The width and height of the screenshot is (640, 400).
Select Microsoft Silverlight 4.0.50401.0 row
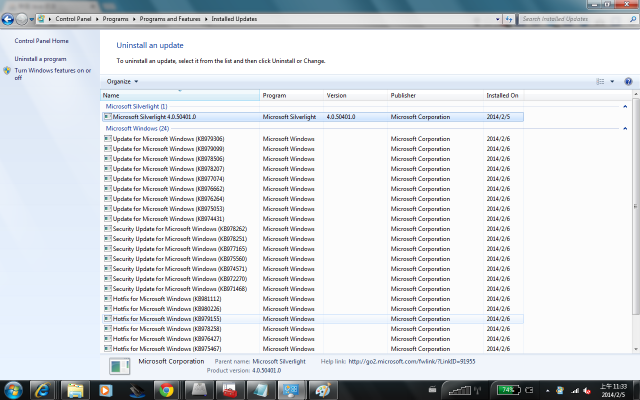point(313,117)
